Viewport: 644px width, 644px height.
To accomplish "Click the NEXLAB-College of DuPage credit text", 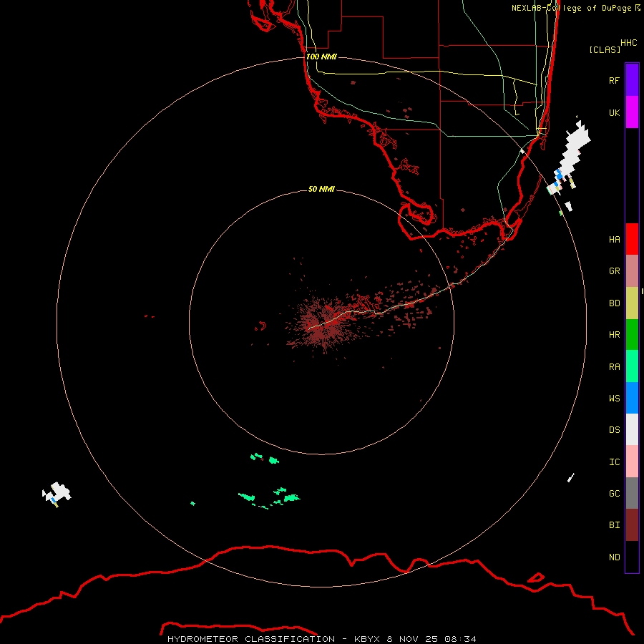I will [575, 8].
